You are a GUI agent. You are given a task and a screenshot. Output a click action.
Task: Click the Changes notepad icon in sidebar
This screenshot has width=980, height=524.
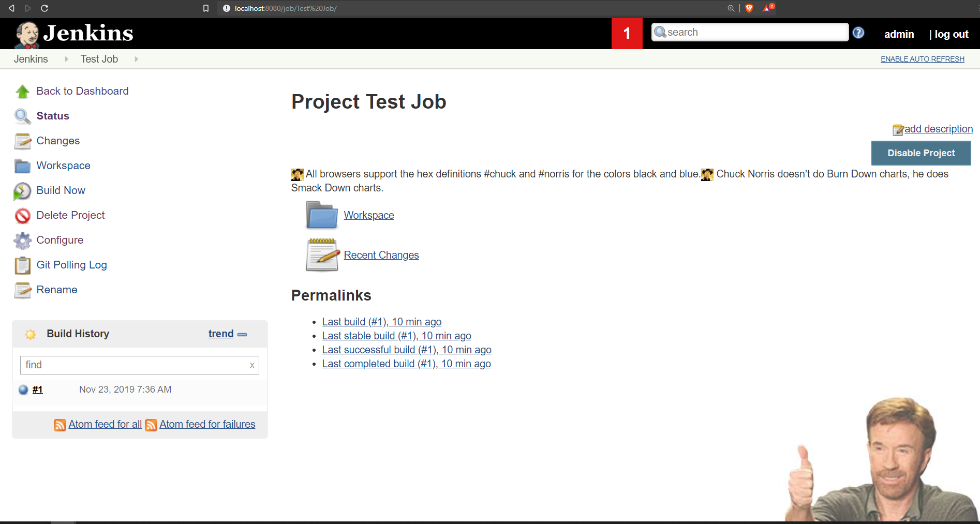point(22,141)
